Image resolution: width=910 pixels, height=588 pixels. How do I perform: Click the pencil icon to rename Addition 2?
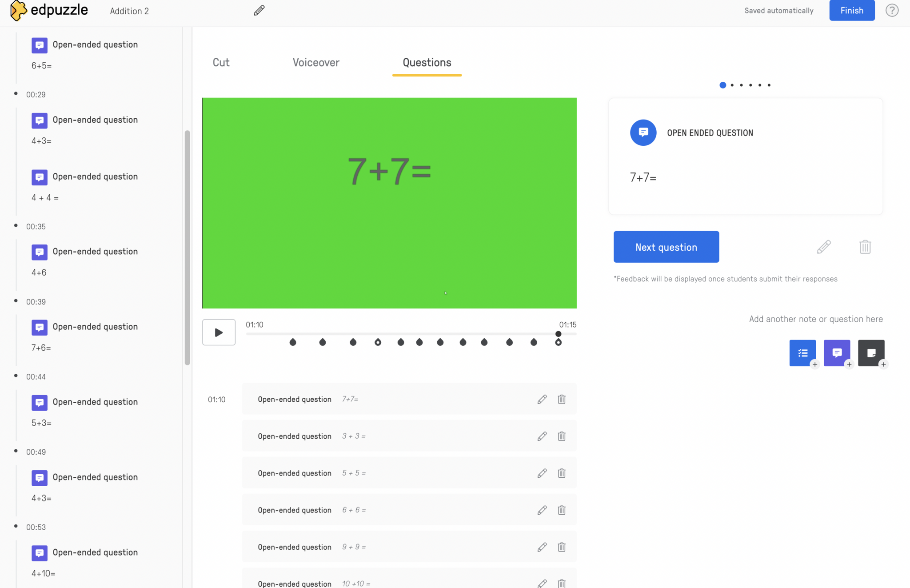coord(259,10)
